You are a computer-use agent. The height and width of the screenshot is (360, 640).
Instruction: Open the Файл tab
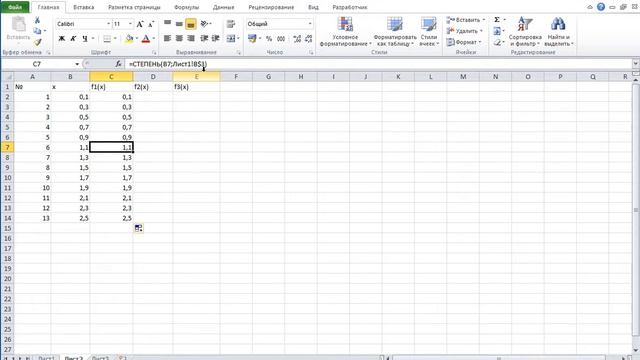[15, 7]
